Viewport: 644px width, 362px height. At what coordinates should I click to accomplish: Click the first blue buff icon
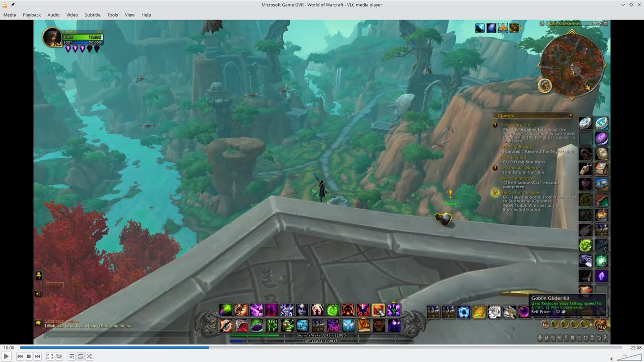click(x=480, y=28)
